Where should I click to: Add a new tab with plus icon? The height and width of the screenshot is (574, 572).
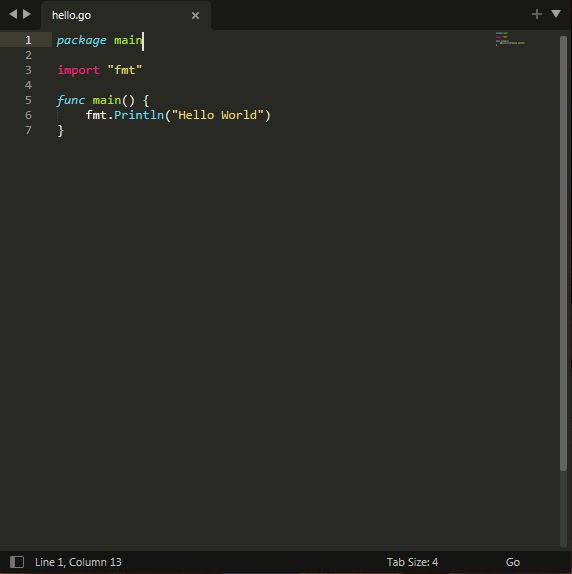pyautogui.click(x=537, y=14)
